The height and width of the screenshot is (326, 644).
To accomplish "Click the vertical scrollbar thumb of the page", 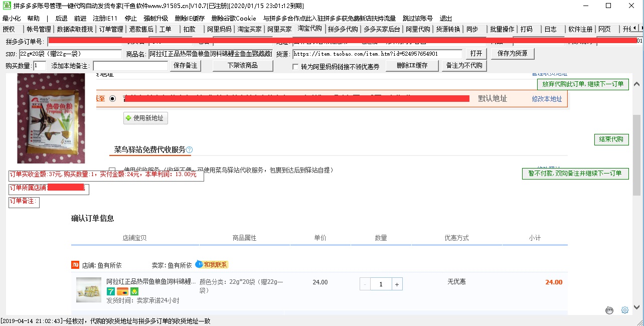I will click(637, 155).
